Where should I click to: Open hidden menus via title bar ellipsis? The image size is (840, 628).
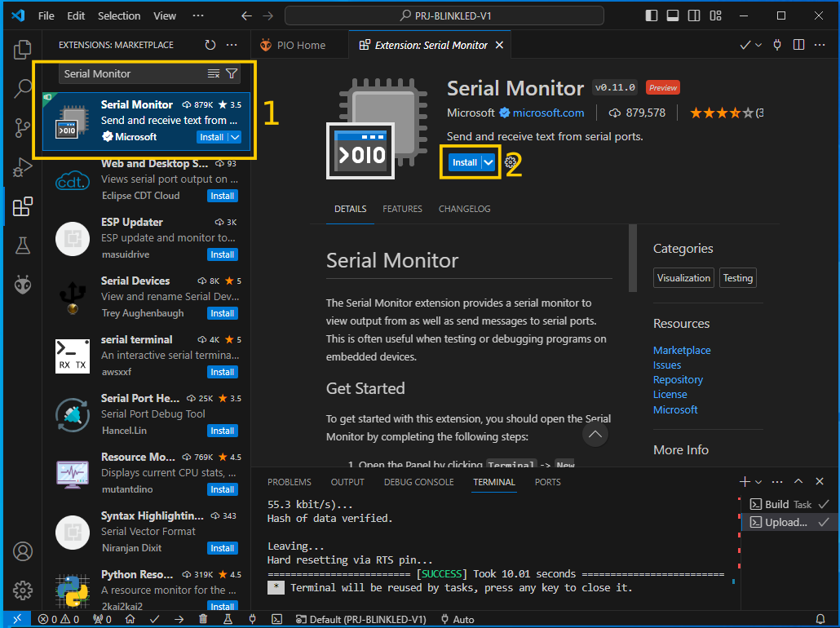coord(198,16)
